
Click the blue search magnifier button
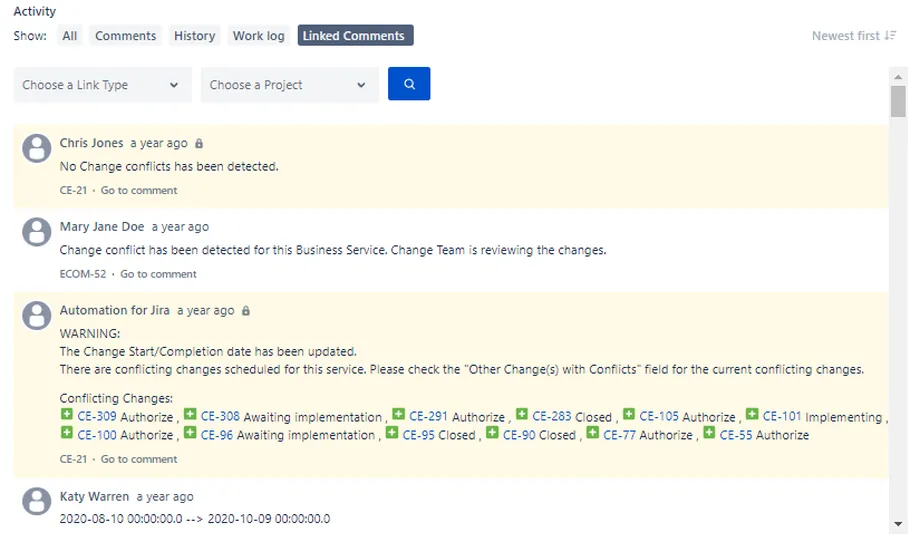(408, 84)
